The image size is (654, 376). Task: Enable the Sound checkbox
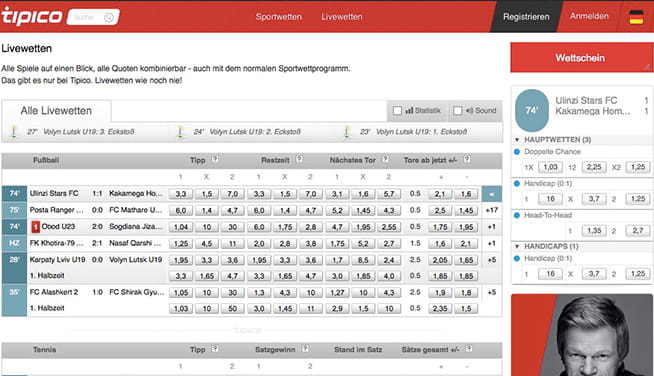458,111
